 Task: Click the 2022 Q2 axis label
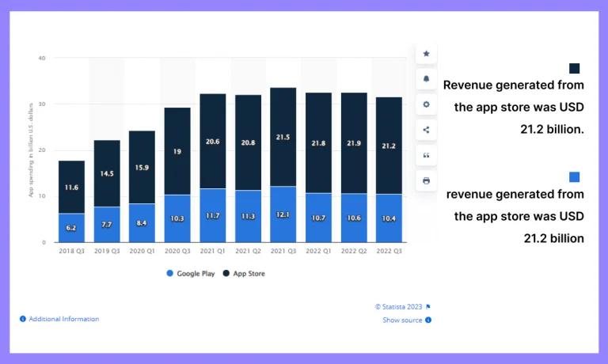tap(354, 251)
